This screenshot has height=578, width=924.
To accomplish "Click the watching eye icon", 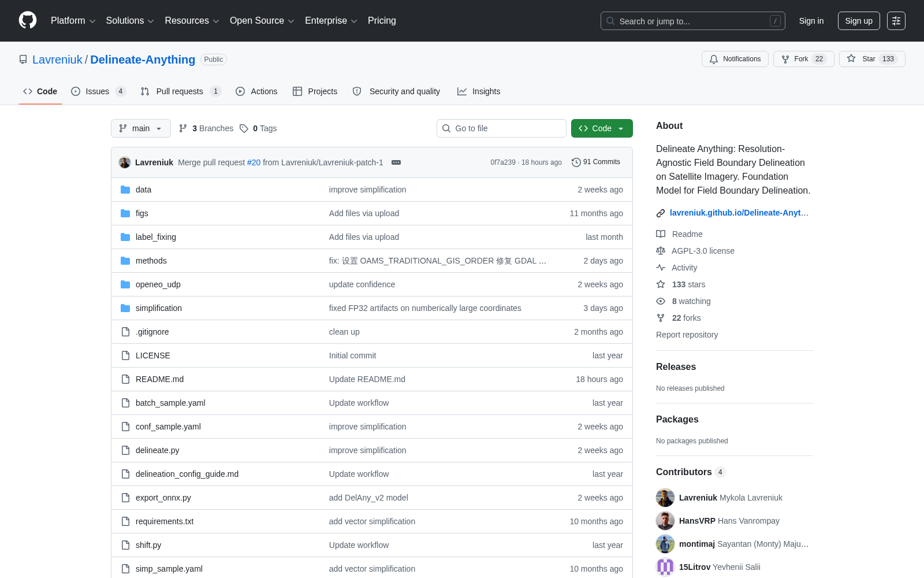I will pyautogui.click(x=661, y=301).
